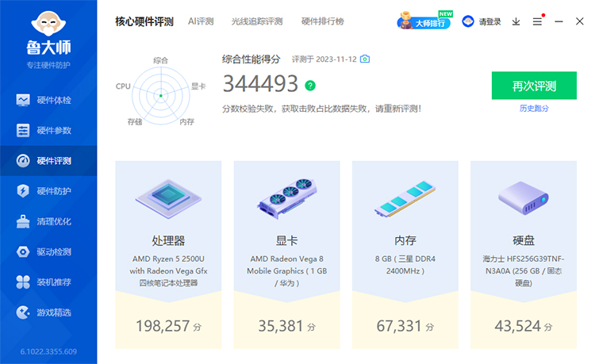595x364 pixels.
Task: Click the performance radar chart
Action: pyautogui.click(x=161, y=95)
